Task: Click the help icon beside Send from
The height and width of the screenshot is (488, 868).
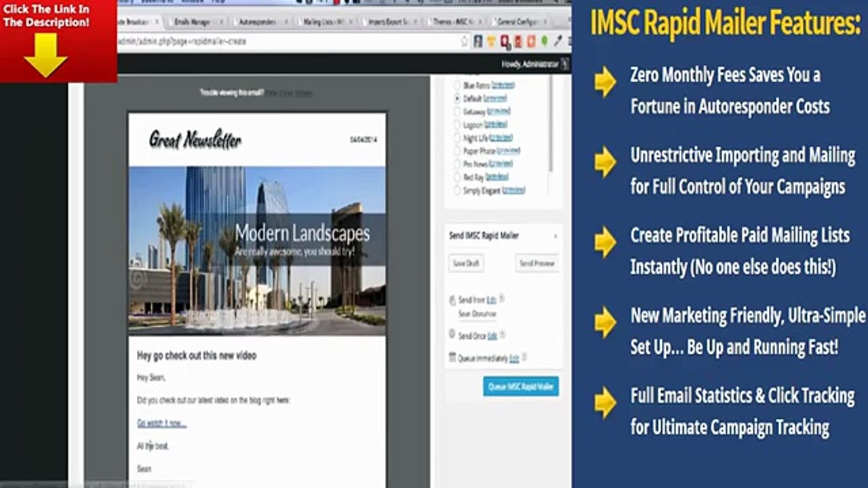Action: click(x=502, y=298)
